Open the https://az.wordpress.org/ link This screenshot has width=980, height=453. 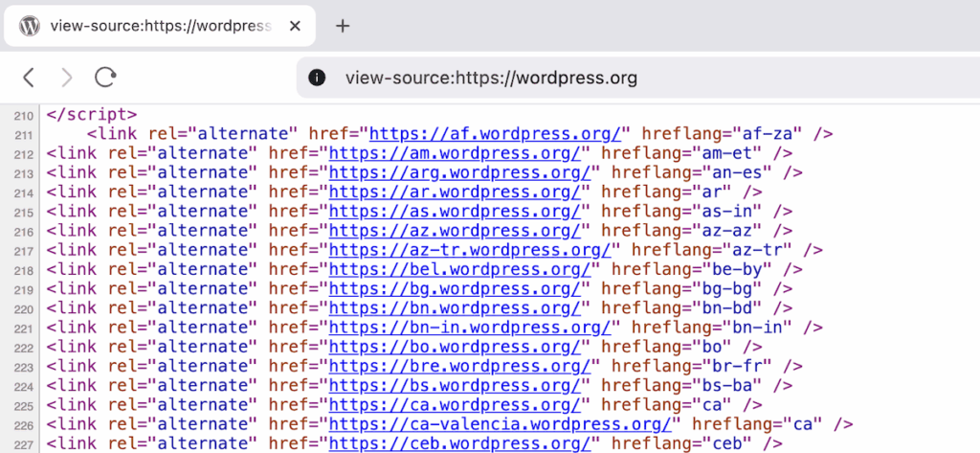455,231
